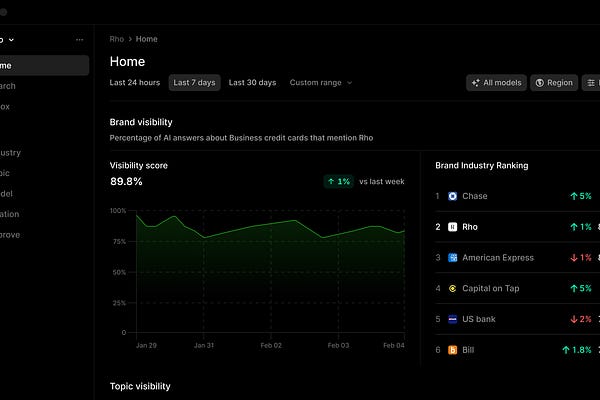
Task: Click the Rho breadcrumb link
Action: click(117, 39)
